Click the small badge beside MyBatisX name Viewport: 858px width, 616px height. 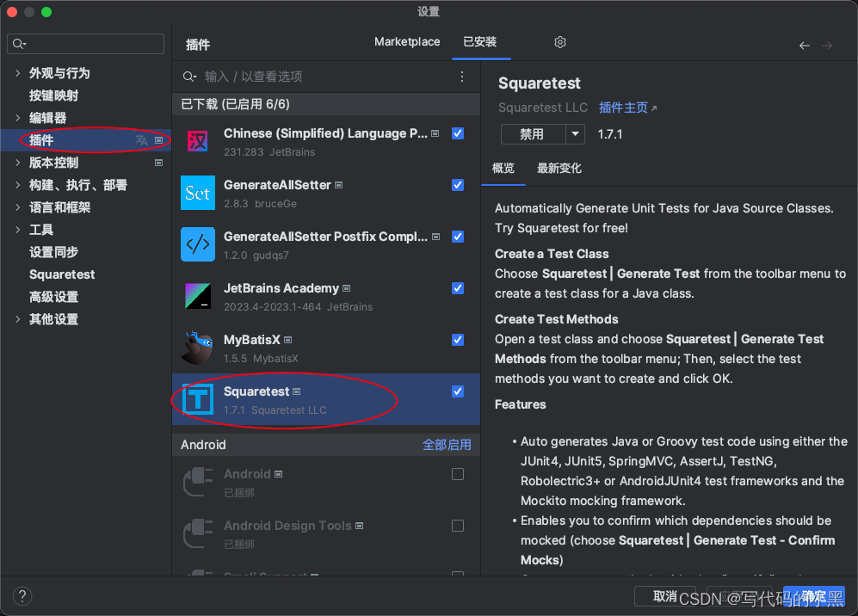[287, 341]
